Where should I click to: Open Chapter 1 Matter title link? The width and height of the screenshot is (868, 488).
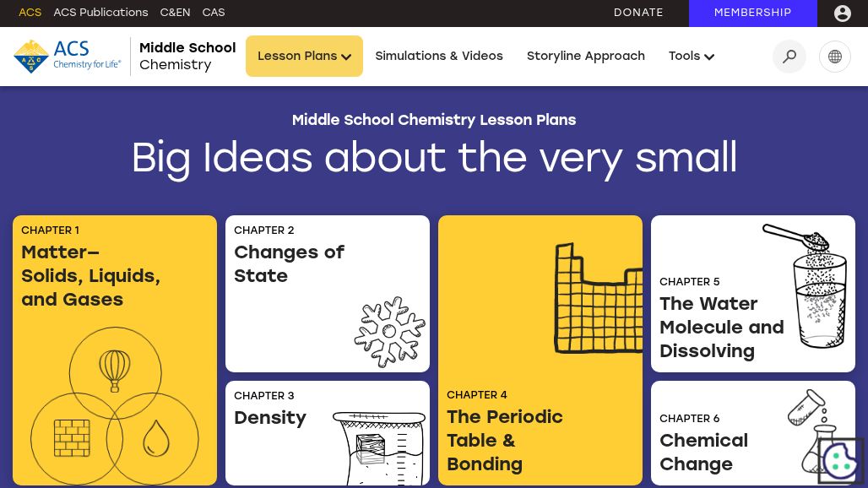click(x=90, y=276)
